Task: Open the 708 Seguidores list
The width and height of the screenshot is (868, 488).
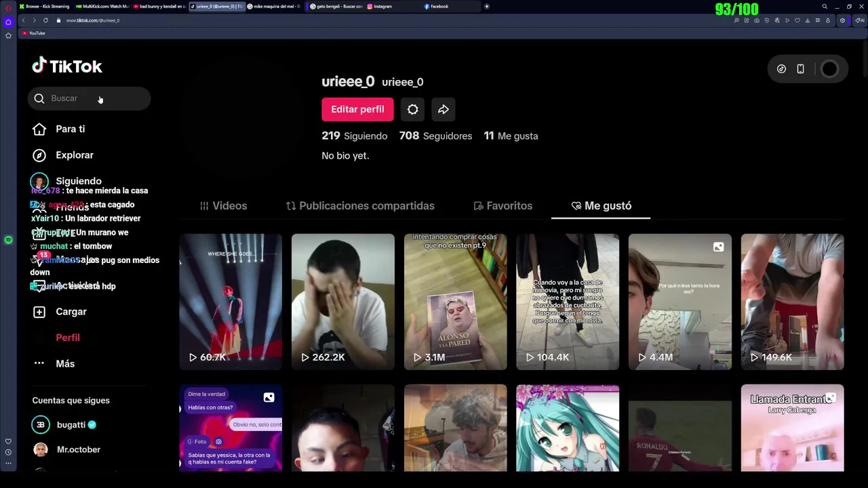Action: pos(435,136)
